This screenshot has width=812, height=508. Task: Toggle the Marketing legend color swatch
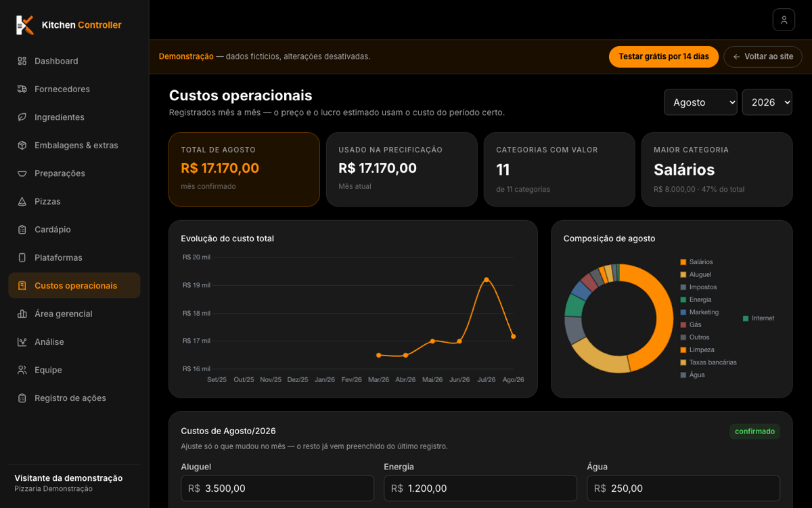[x=683, y=312]
